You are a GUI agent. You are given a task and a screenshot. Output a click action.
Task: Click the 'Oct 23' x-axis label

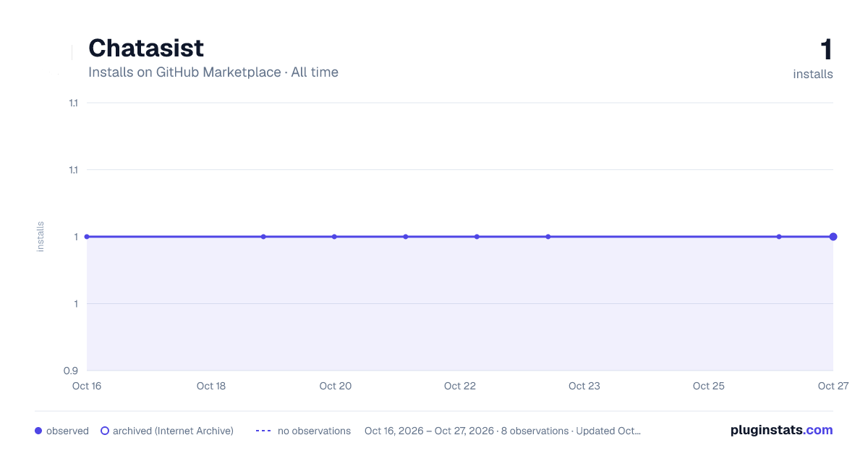click(x=584, y=386)
